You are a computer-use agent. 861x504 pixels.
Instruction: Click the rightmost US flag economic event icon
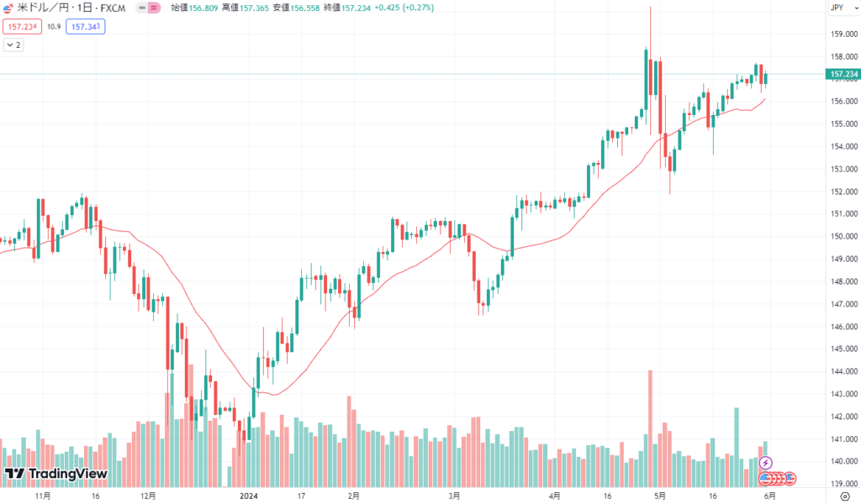[x=790, y=478]
